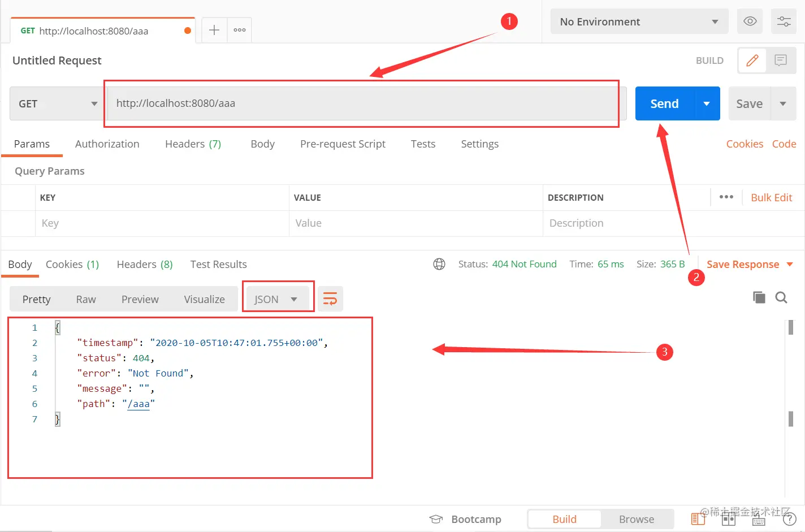Click the Description input in query params
The image size is (805, 532).
[673, 223]
